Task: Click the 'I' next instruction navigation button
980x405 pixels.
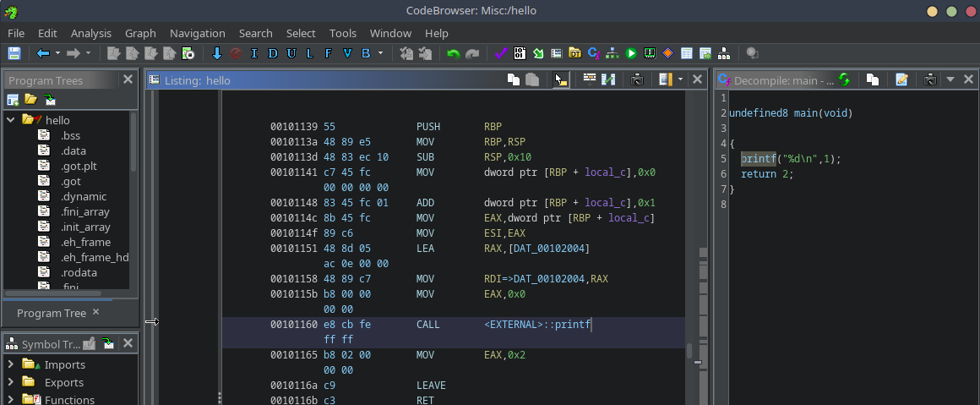Action: coord(253,54)
